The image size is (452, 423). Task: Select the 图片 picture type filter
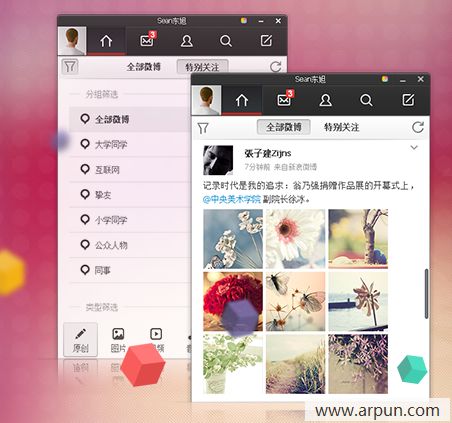118,340
